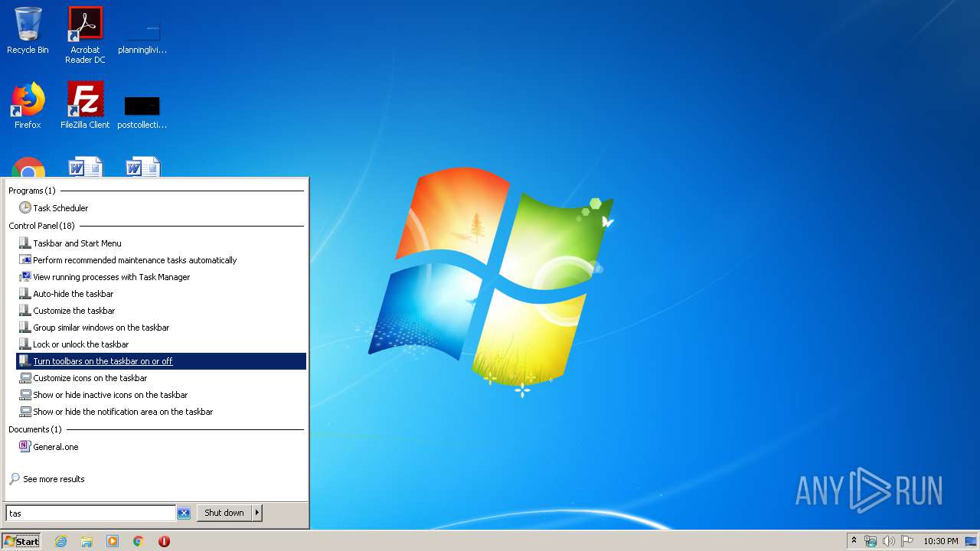The width and height of the screenshot is (980, 551).
Task: Launch Acrobat Reader DC from desktop
Action: click(85, 34)
